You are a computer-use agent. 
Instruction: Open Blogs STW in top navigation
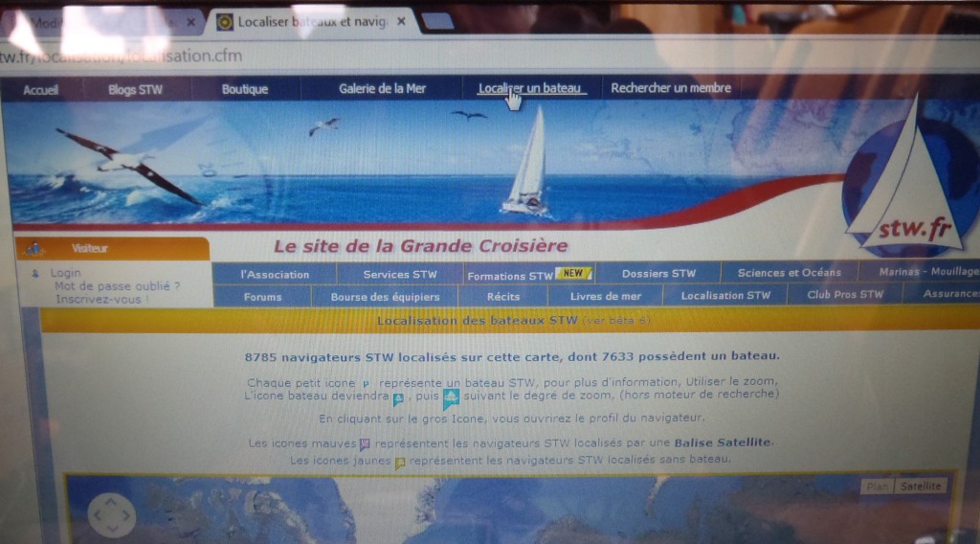[x=135, y=89]
